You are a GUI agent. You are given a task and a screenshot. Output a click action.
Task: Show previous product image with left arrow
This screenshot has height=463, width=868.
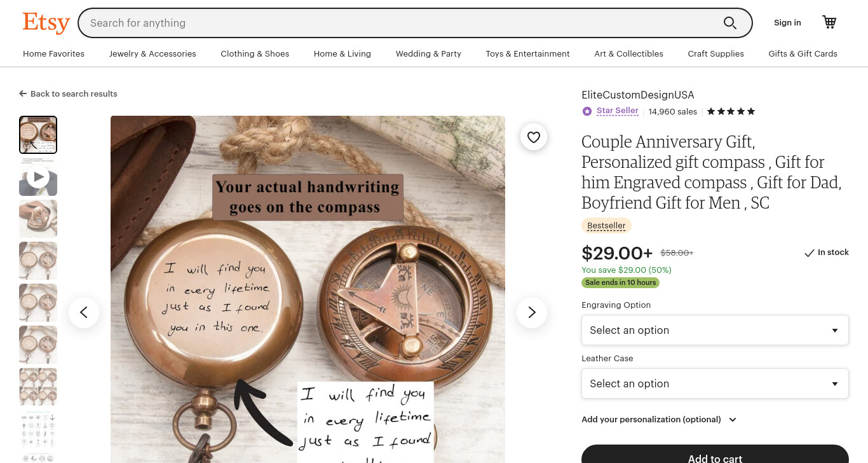84,312
